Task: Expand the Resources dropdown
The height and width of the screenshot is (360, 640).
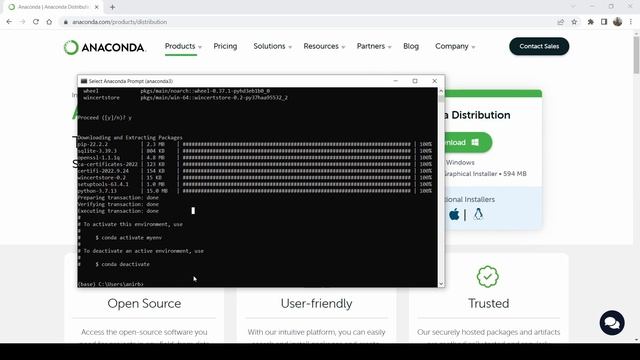Action: [324, 46]
